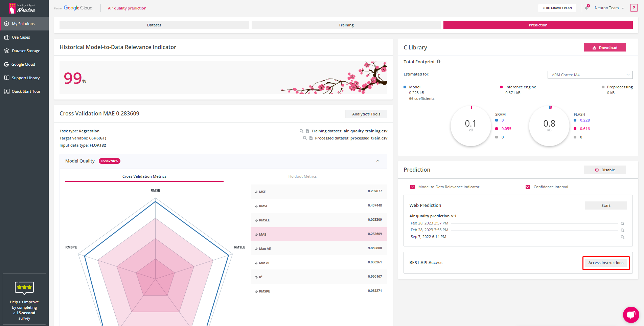644x326 pixels.
Task: Select the Max AE metric row
Action: [x=319, y=248]
